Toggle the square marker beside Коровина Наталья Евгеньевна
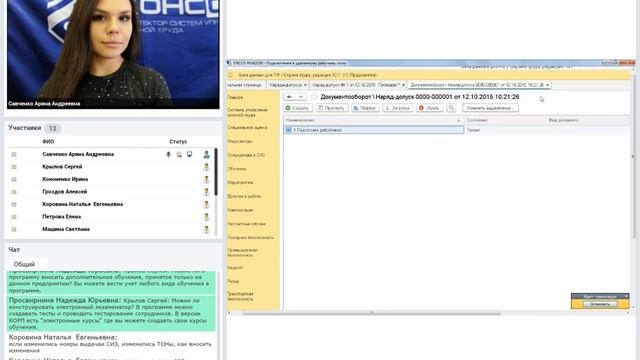The width and height of the screenshot is (640, 360). [x=14, y=204]
